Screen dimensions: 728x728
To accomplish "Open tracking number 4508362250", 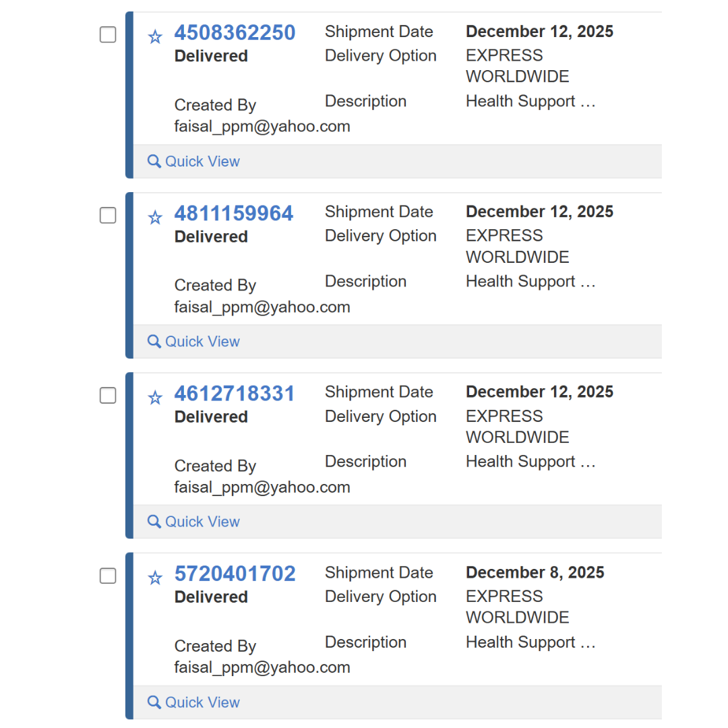I will pos(235,32).
